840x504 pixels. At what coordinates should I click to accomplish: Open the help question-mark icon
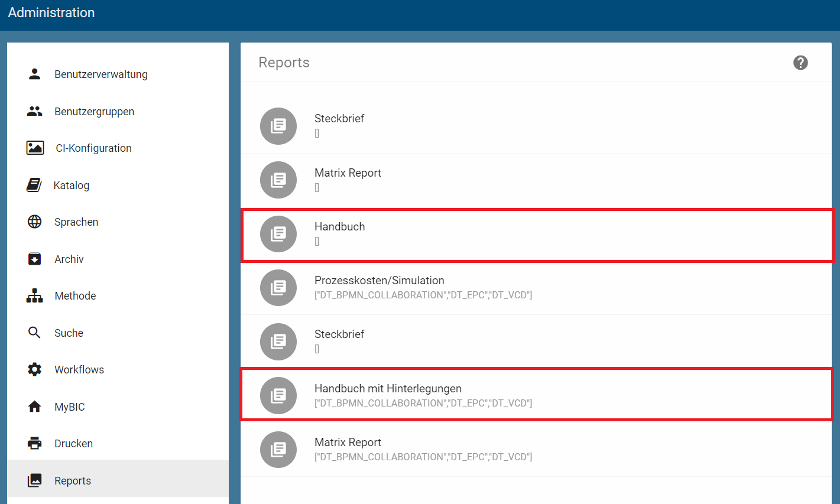pyautogui.click(x=800, y=62)
